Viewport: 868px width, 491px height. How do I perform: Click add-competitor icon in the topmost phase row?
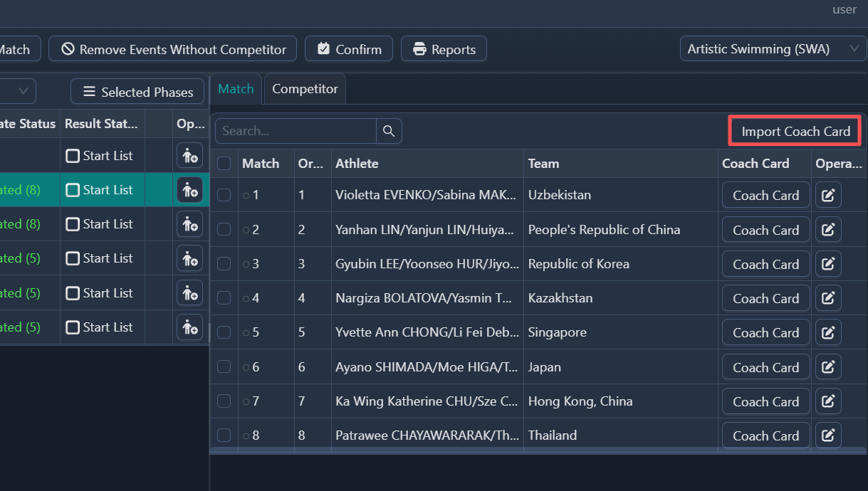pyautogui.click(x=189, y=155)
